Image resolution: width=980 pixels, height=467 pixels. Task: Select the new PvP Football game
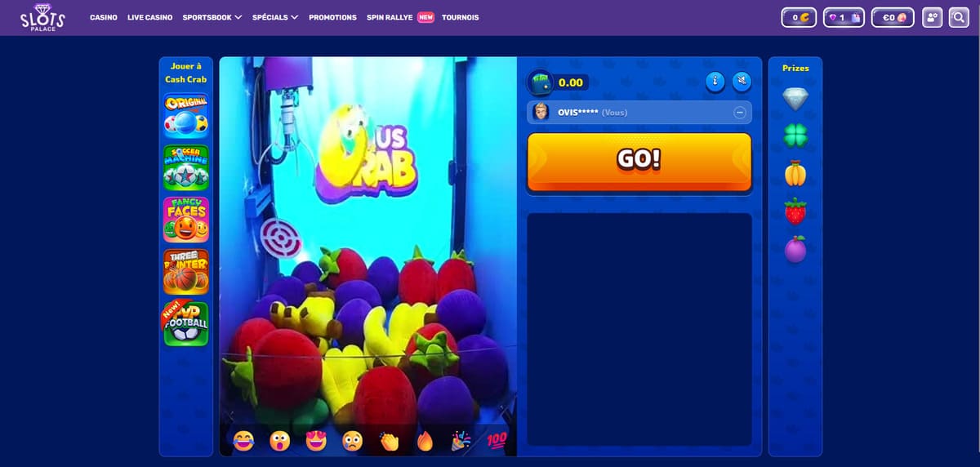186,324
